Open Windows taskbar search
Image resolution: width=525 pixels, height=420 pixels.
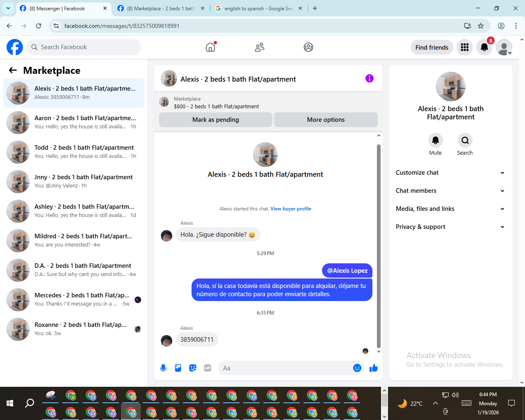tap(30, 403)
